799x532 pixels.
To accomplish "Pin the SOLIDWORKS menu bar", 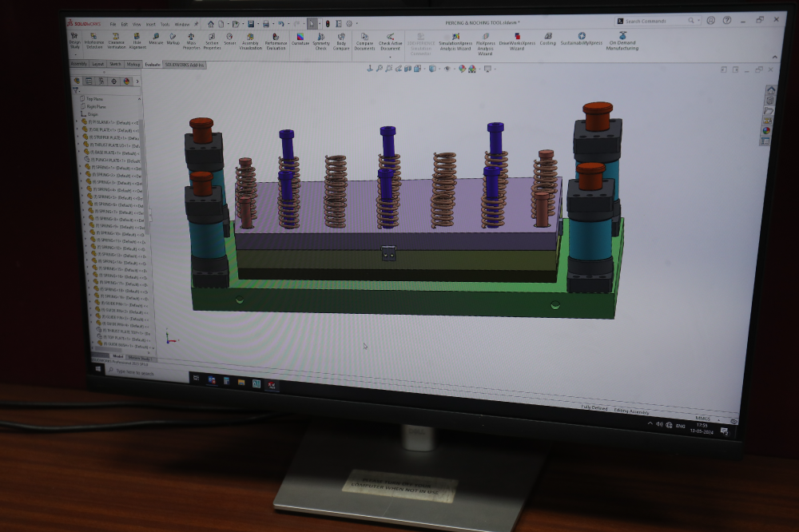I will click(196, 24).
